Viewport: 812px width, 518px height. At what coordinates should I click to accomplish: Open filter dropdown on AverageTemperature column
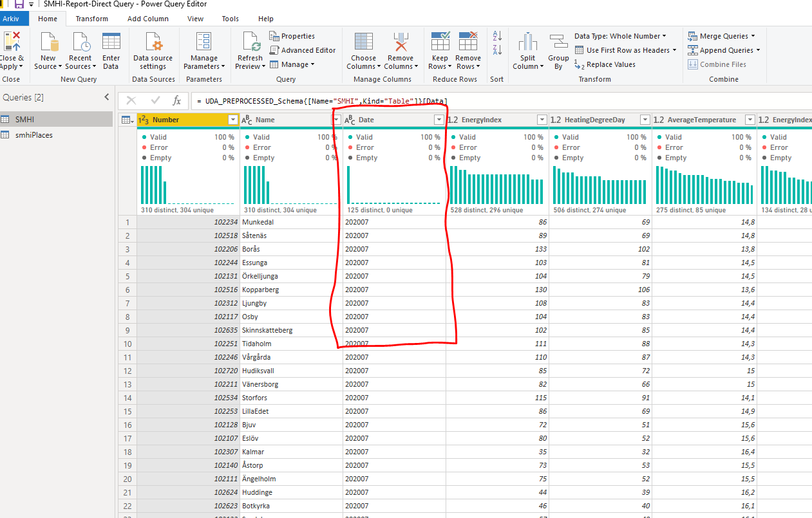[750, 120]
